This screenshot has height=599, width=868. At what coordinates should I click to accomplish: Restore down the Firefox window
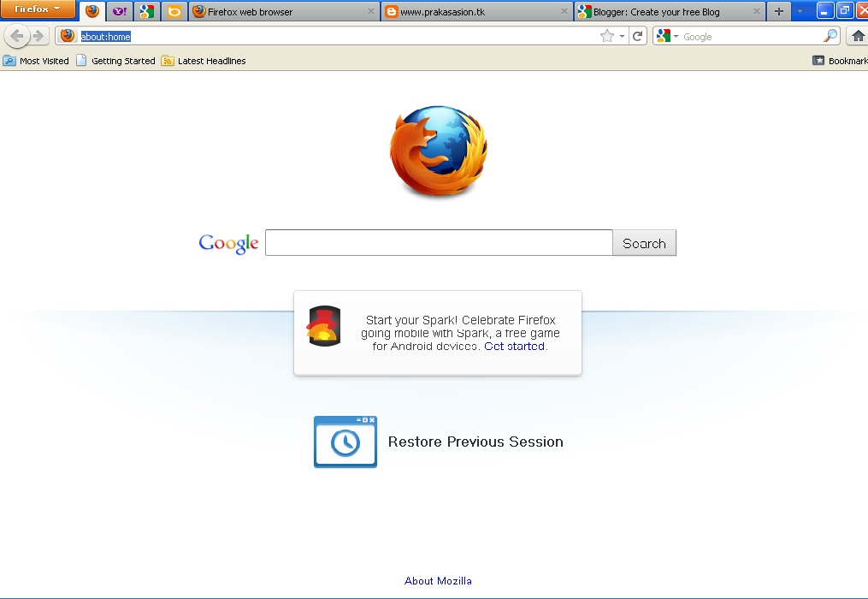(x=844, y=10)
